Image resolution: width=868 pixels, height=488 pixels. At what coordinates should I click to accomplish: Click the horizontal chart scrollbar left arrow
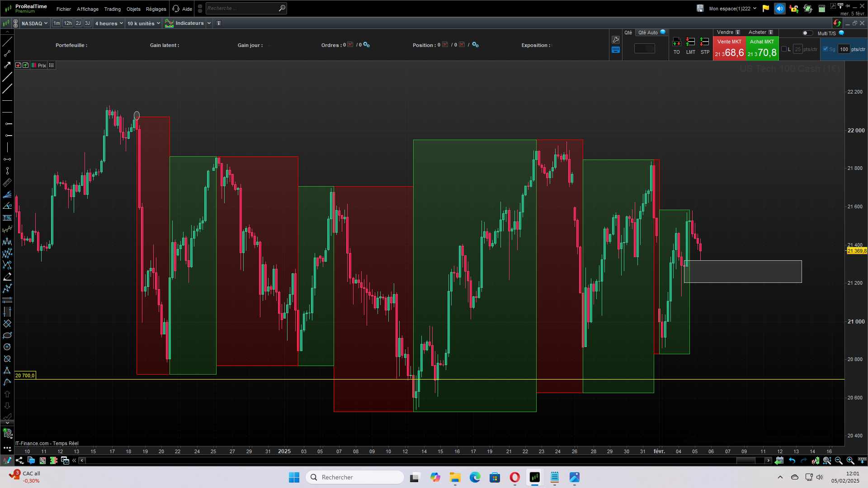tap(82, 460)
